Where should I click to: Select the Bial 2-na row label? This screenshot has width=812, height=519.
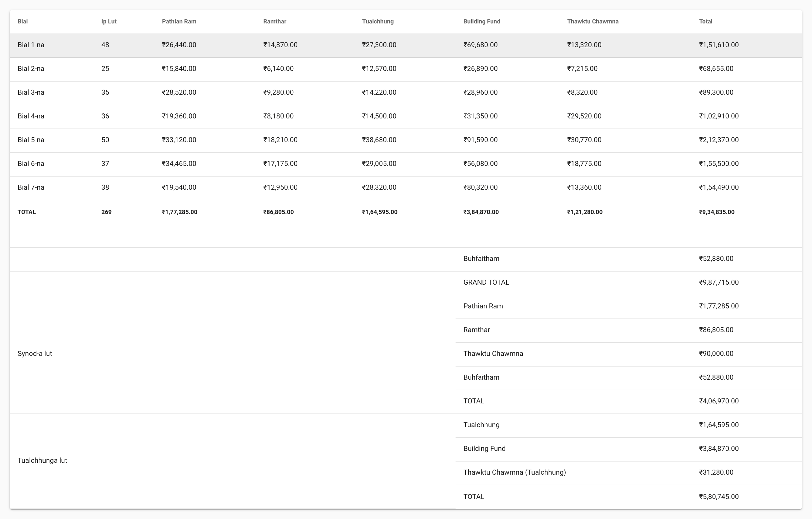pyautogui.click(x=31, y=69)
